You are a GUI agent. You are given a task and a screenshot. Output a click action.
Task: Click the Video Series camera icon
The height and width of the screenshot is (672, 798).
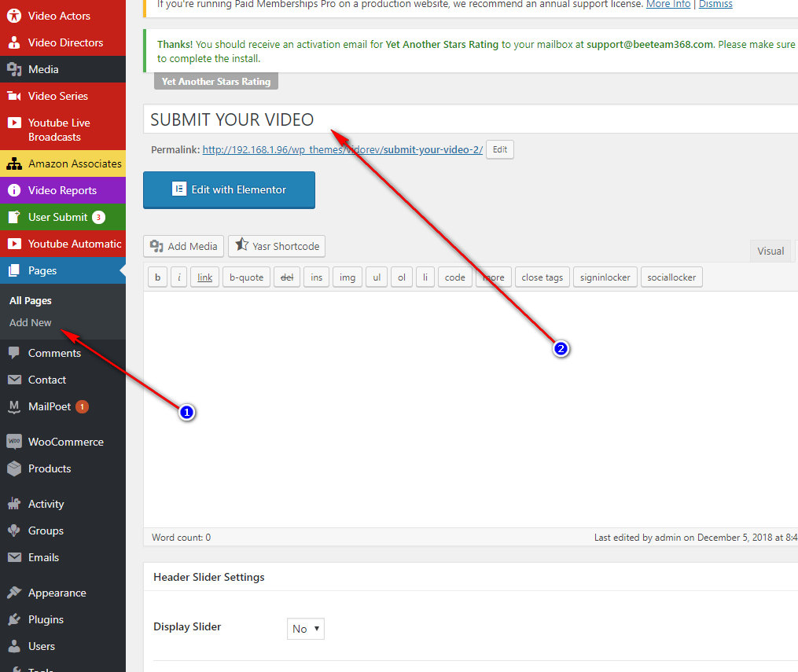click(14, 96)
